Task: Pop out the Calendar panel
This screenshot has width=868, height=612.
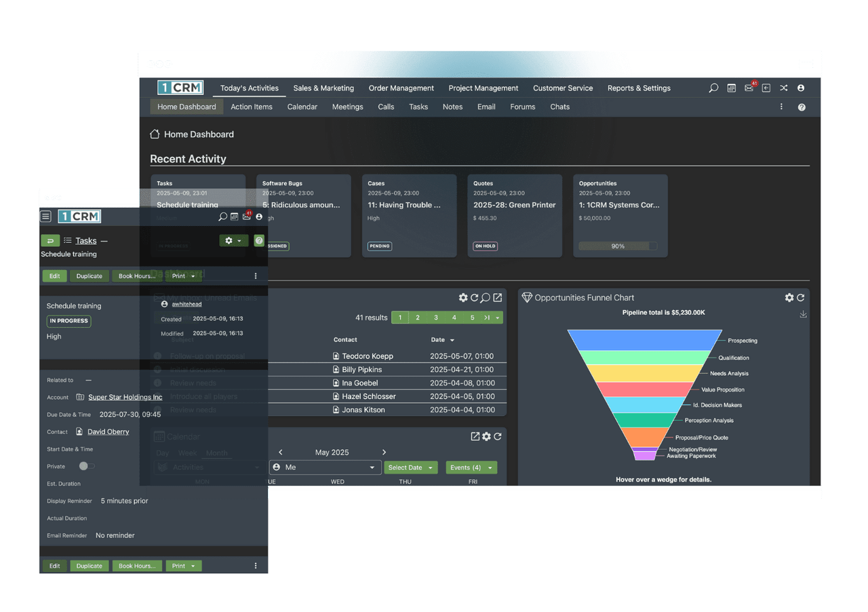Action: [x=475, y=436]
